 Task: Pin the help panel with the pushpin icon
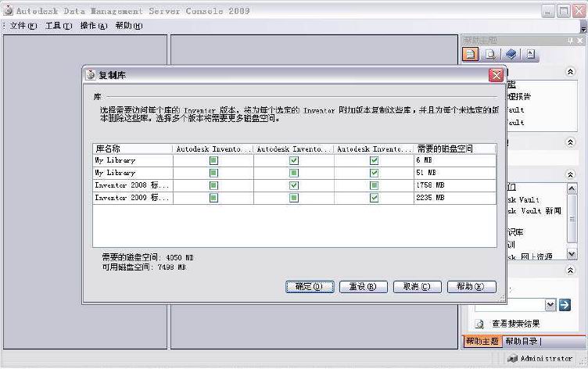(570, 41)
